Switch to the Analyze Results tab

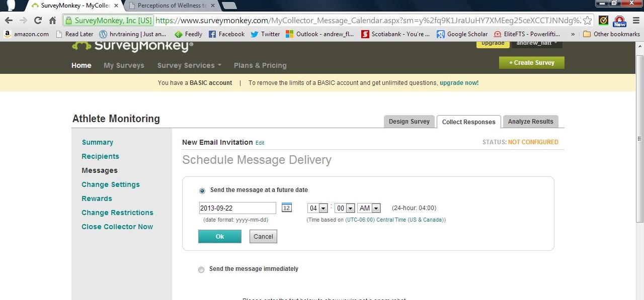click(530, 122)
